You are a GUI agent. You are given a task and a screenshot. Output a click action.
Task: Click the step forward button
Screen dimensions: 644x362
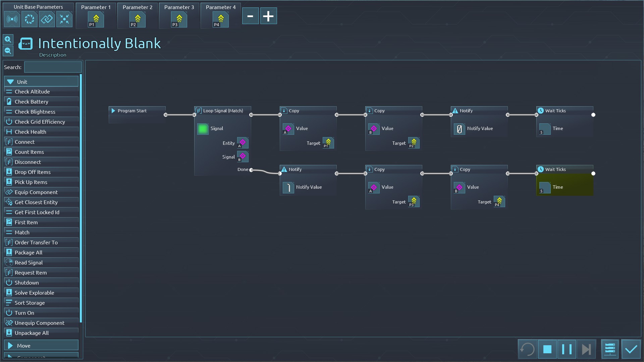click(x=586, y=349)
